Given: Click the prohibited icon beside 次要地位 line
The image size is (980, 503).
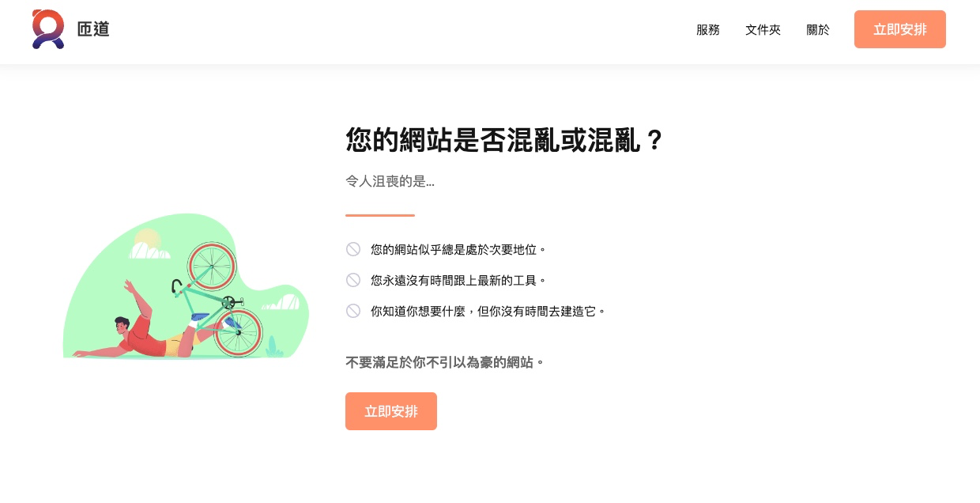Looking at the screenshot, I should (x=353, y=249).
